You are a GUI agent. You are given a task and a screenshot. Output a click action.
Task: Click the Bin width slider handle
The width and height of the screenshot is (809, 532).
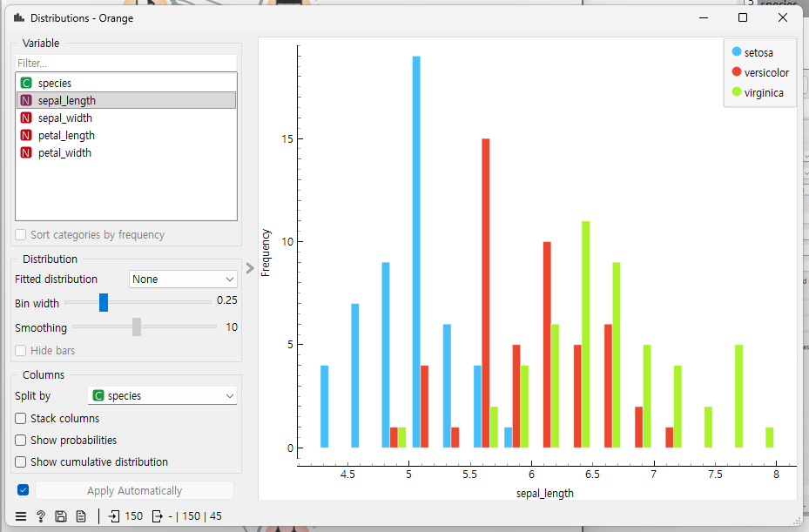104,303
